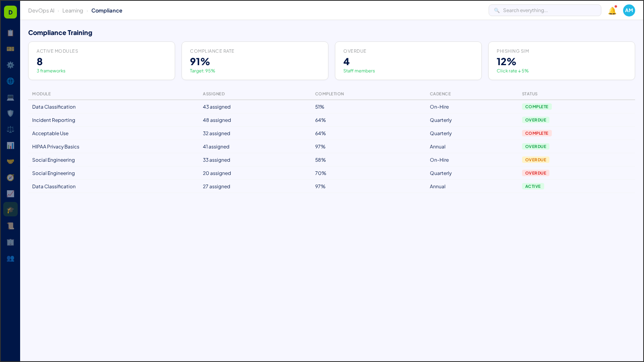
Task: Select the compass icon in sidebar
Action: click(x=10, y=177)
